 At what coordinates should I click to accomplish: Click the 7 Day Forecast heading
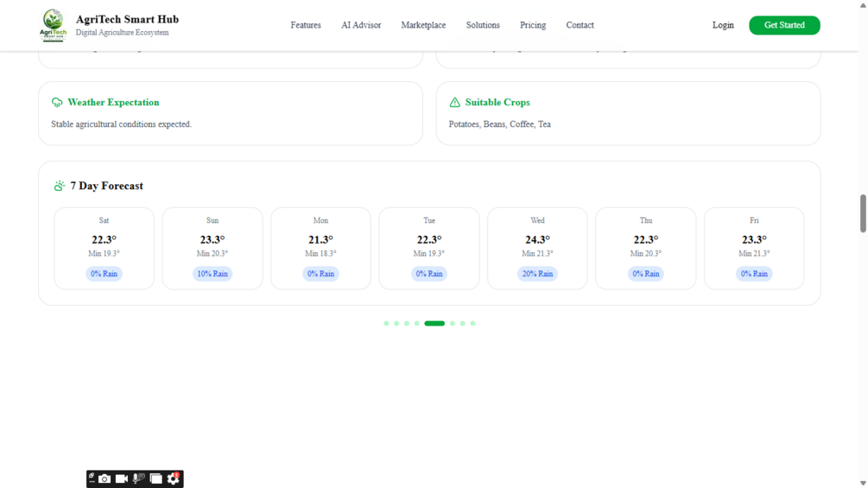[107, 186]
